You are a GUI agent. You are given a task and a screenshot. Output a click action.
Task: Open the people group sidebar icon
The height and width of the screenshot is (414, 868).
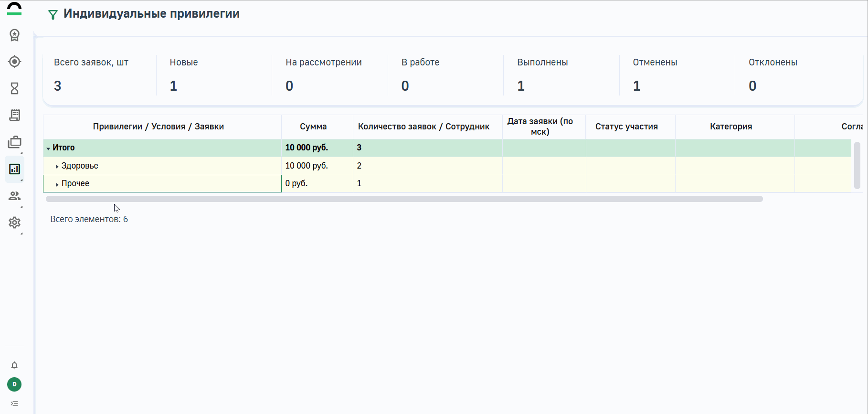[14, 196]
